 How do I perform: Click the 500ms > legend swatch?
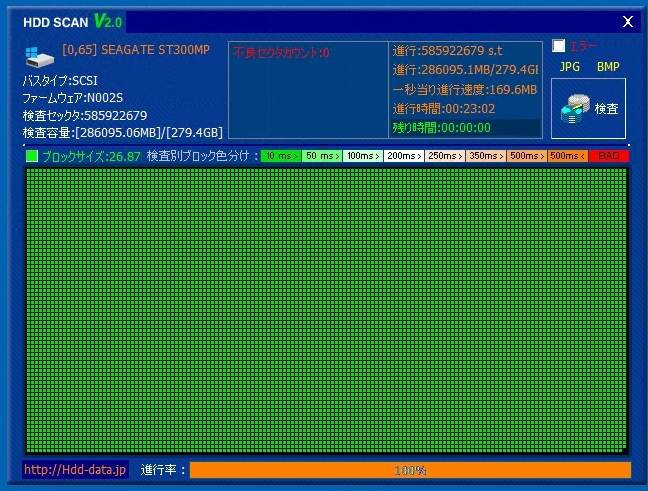point(526,156)
